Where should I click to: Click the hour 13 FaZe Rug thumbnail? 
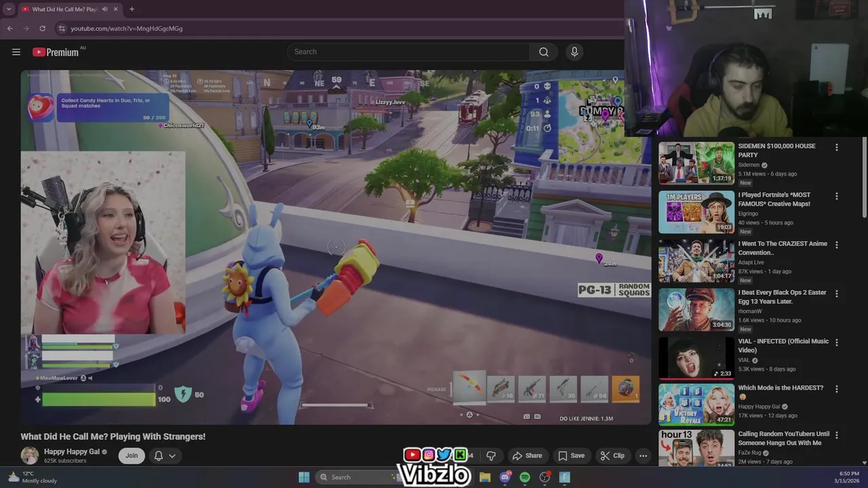696,448
